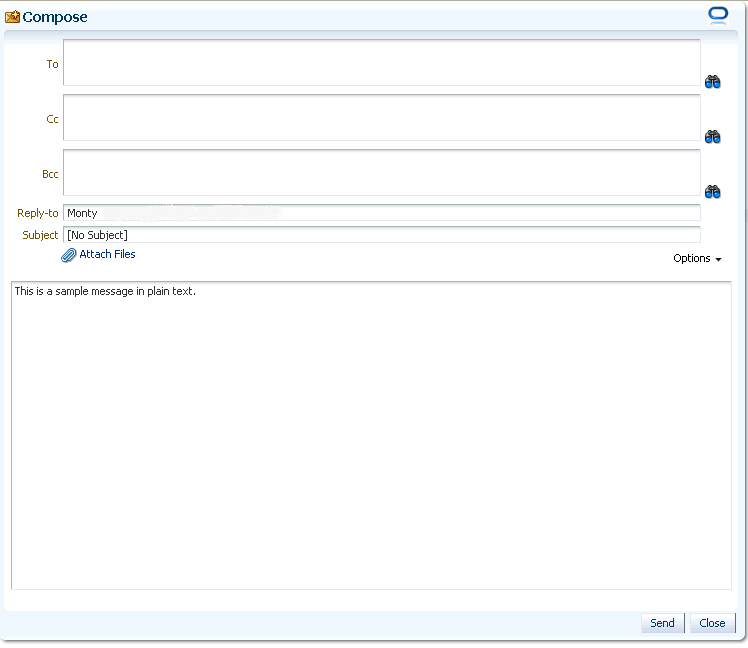Open contact search for the Bcc field

pyautogui.click(x=712, y=191)
